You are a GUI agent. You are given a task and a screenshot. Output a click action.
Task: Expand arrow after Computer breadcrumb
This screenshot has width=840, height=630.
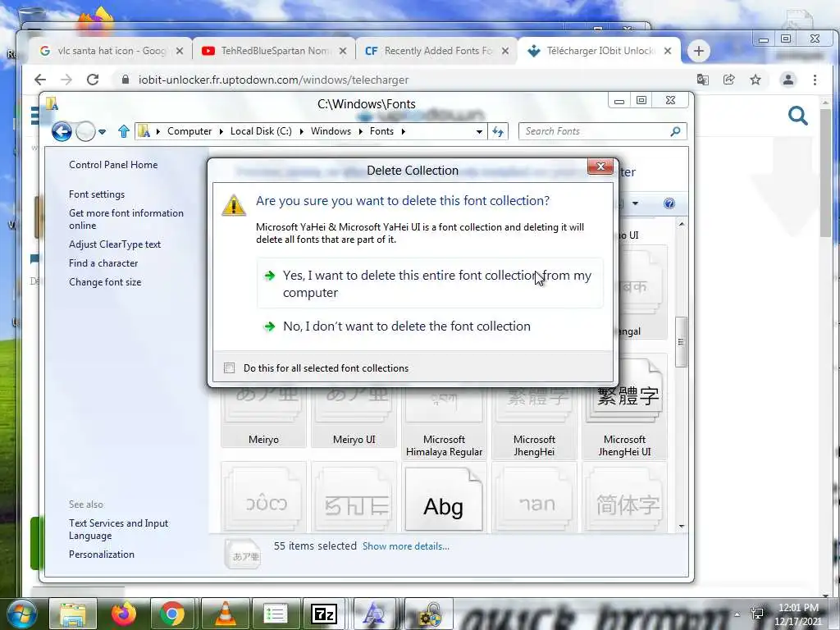tap(221, 131)
